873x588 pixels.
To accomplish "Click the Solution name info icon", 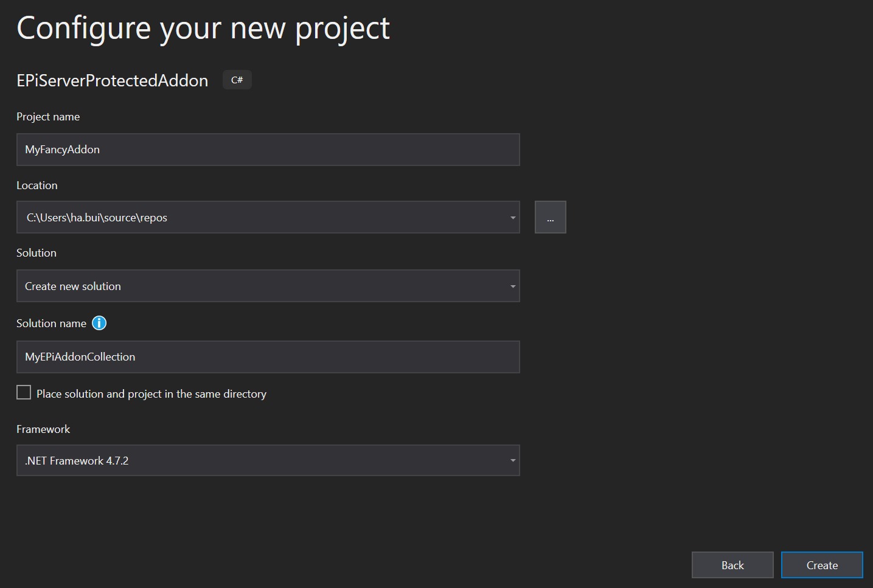I will pyautogui.click(x=99, y=323).
